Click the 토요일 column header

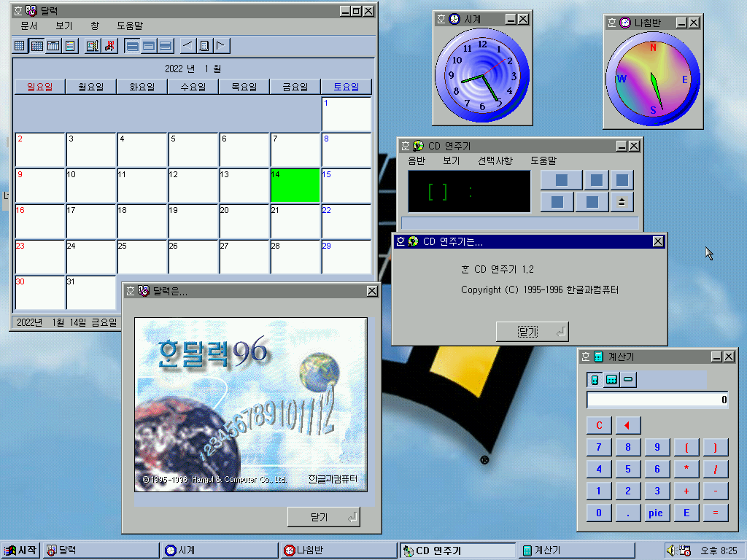347,87
